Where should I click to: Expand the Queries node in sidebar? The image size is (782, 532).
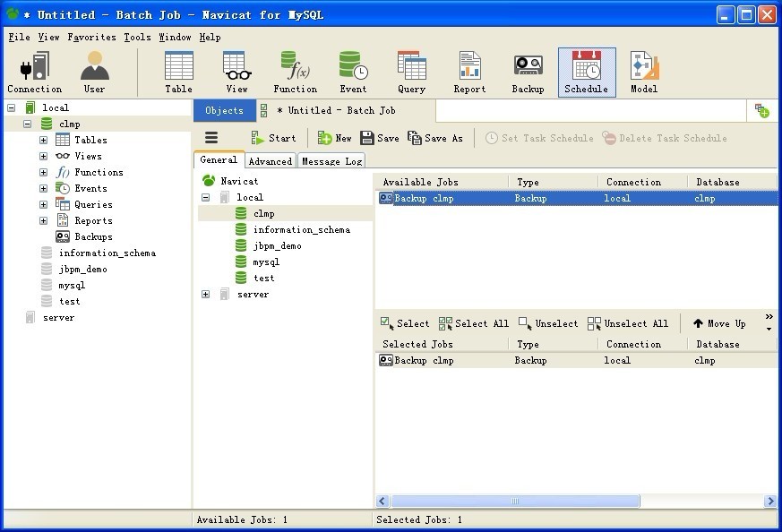click(43, 204)
